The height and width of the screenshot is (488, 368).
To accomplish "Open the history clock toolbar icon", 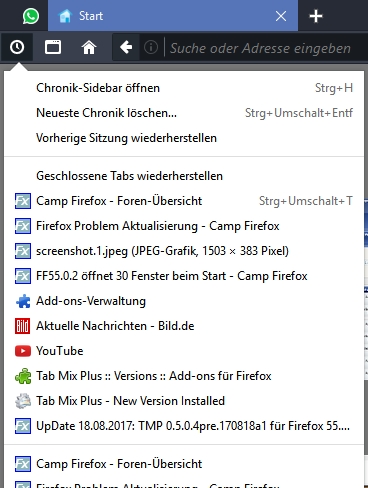I will [17, 47].
